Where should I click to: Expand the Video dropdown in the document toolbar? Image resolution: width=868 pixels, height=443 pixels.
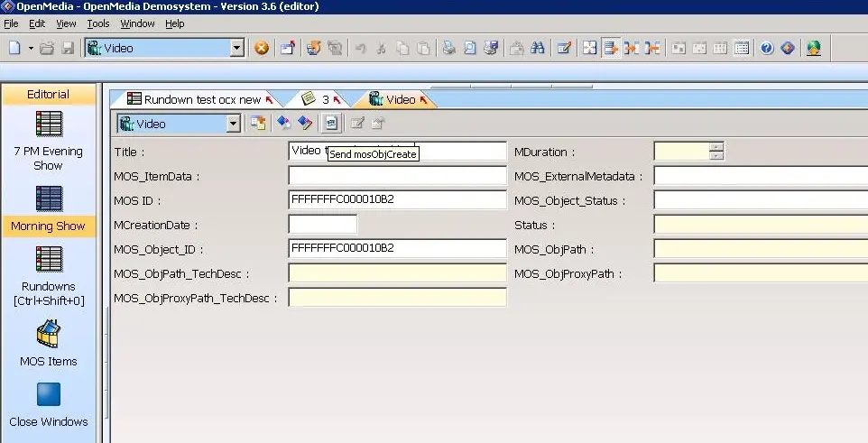(233, 124)
